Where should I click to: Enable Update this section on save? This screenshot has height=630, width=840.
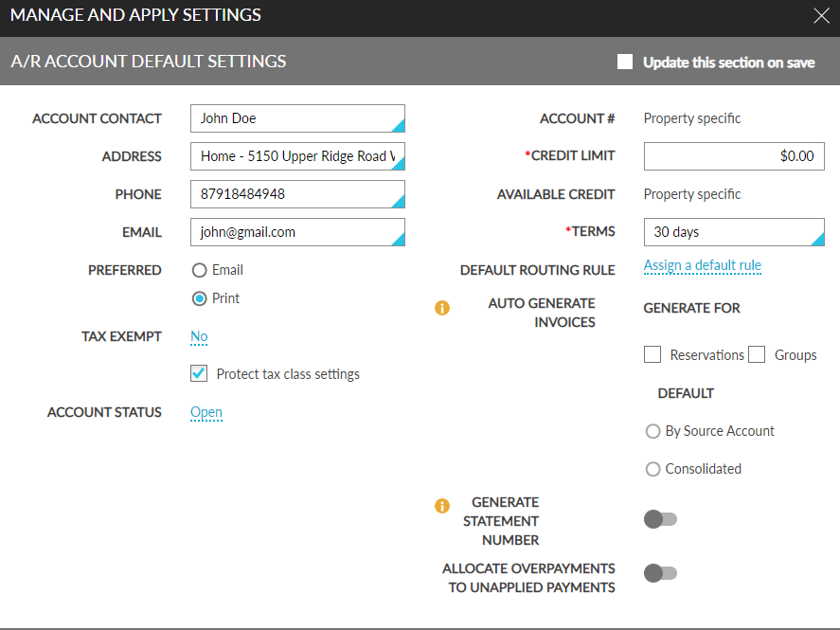(624, 62)
